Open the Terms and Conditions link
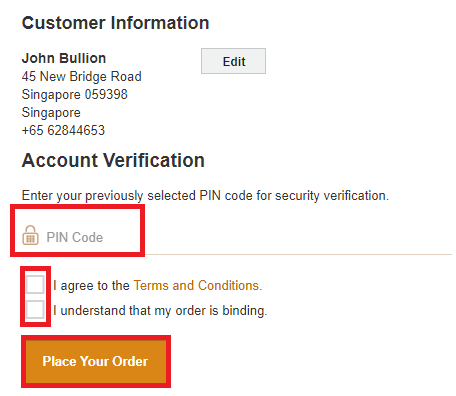This screenshot has width=456, height=396. click(x=198, y=286)
